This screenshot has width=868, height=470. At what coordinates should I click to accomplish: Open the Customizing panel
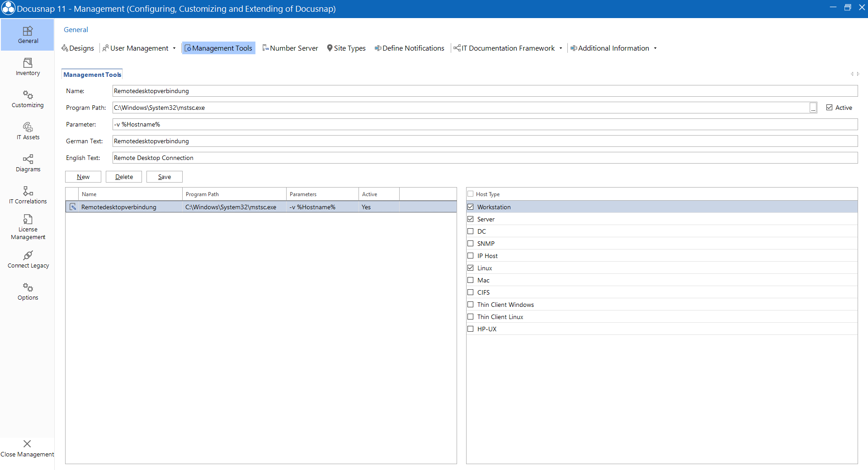27,99
